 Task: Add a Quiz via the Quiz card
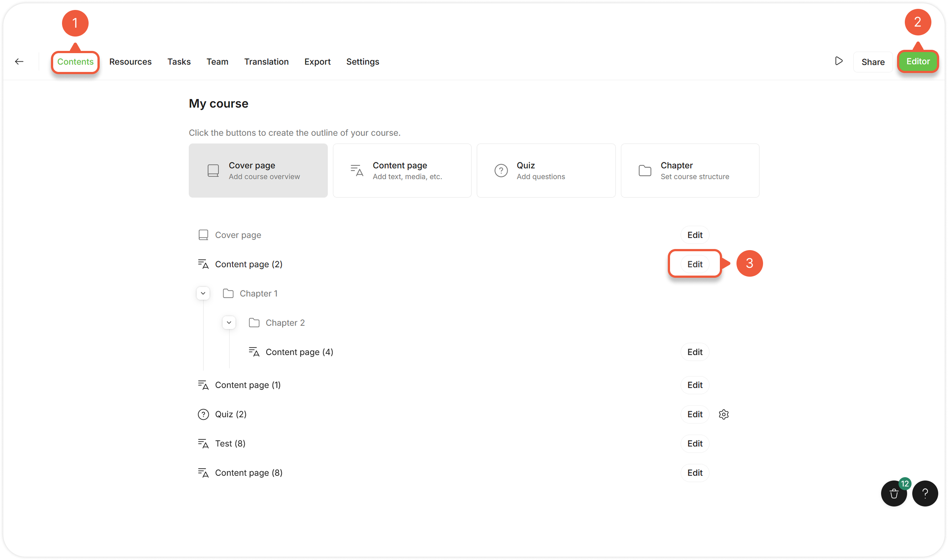click(546, 170)
